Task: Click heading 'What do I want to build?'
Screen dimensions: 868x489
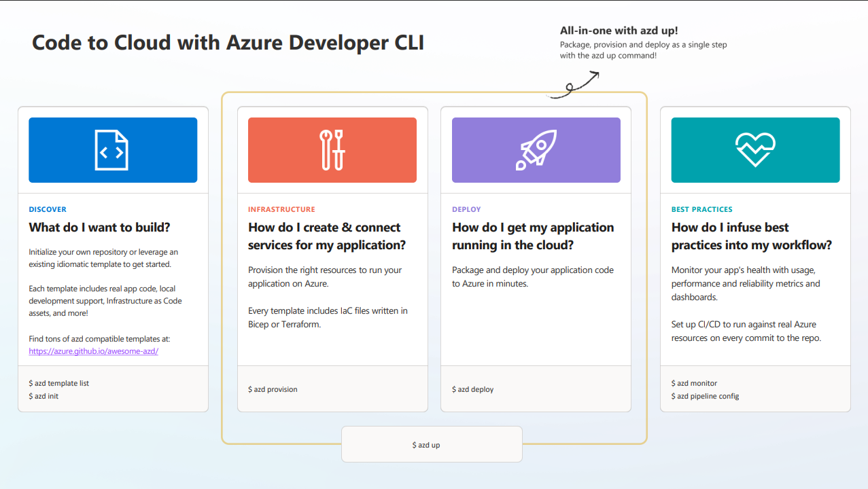Action: pos(99,228)
